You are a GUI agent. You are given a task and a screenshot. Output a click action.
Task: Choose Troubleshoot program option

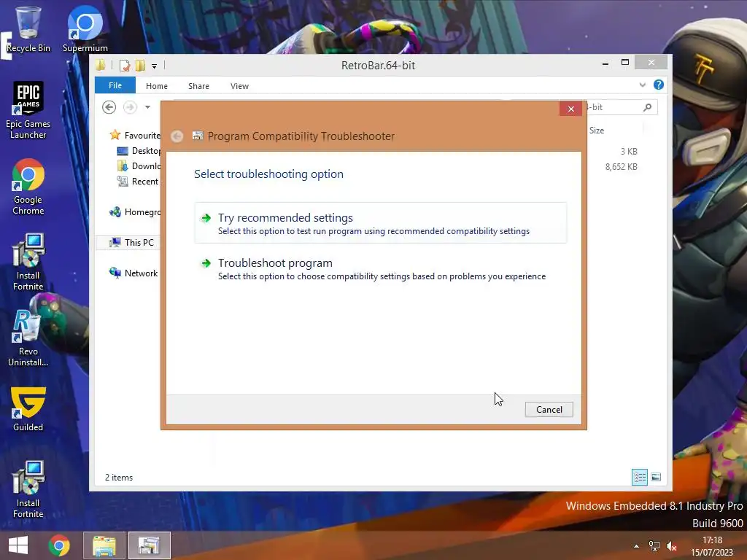click(x=380, y=268)
